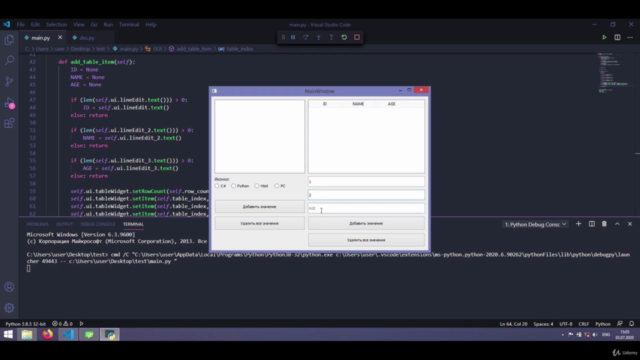
Task: Click Step Over in the debug toolbar
Action: pyautogui.click(x=306, y=37)
